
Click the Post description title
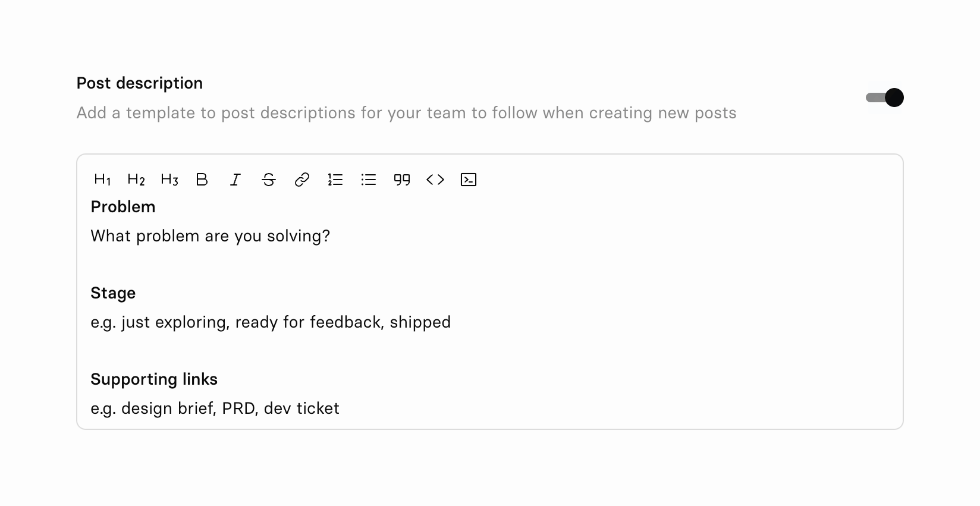click(x=140, y=83)
